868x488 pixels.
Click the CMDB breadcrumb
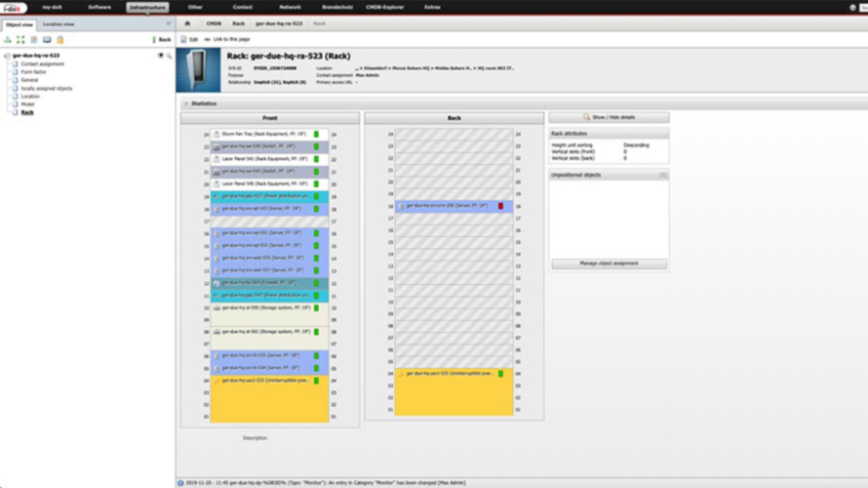(214, 23)
